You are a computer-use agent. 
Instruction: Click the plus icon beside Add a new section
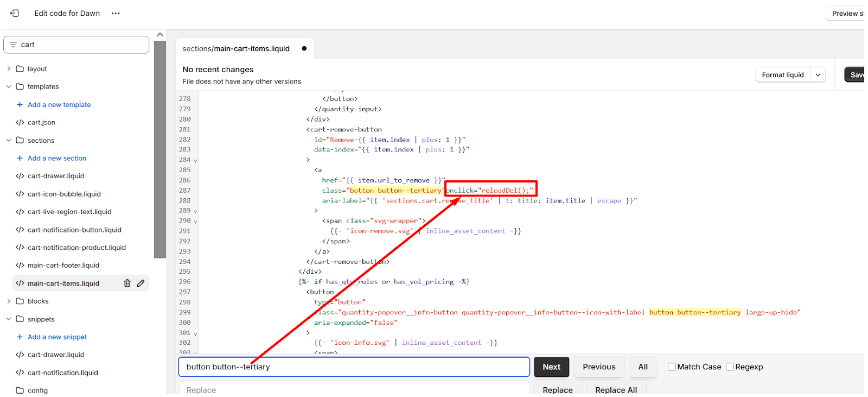20,158
